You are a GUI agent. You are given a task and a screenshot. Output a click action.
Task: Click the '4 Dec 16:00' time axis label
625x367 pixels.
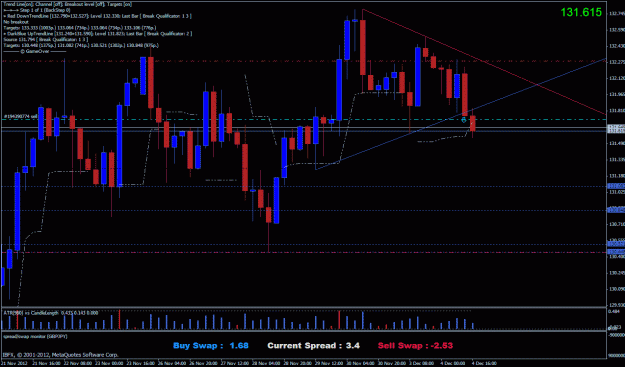point(485,363)
